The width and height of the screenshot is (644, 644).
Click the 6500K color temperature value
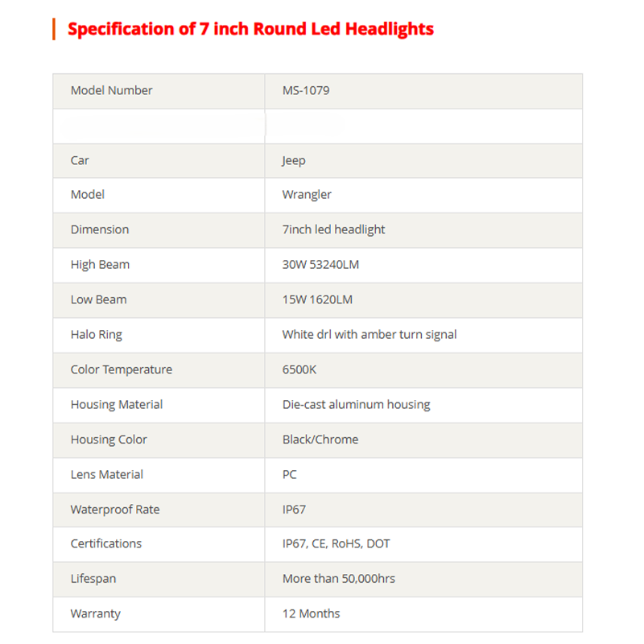tap(299, 369)
